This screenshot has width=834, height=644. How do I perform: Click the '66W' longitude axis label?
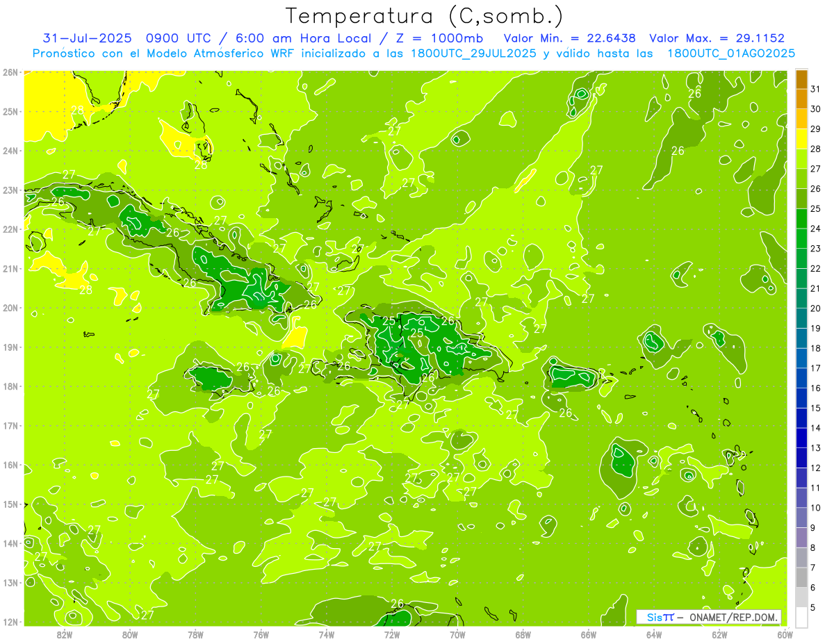tap(589, 634)
